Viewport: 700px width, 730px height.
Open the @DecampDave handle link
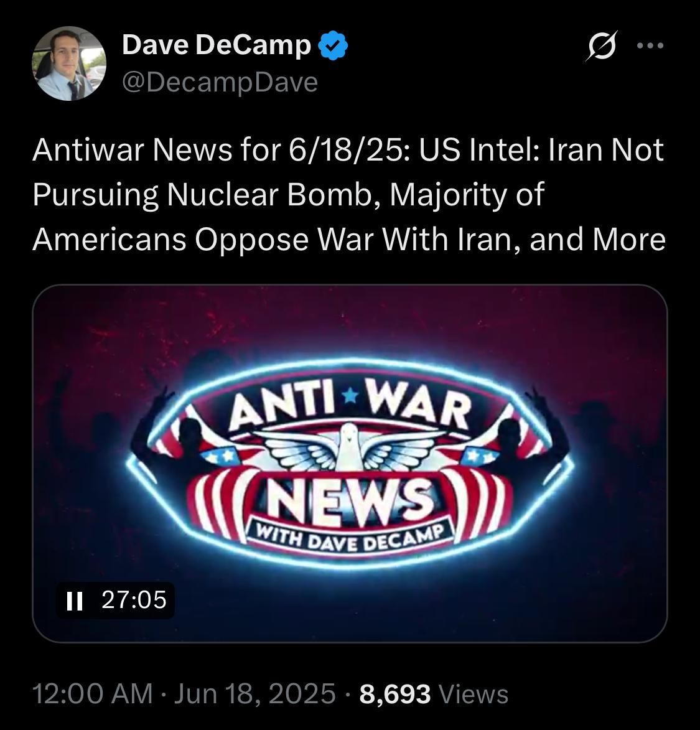pos(220,82)
